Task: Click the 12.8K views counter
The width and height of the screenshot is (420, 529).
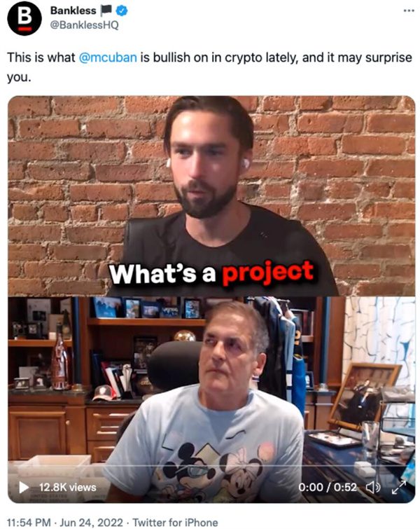Action: pyautogui.click(x=67, y=487)
